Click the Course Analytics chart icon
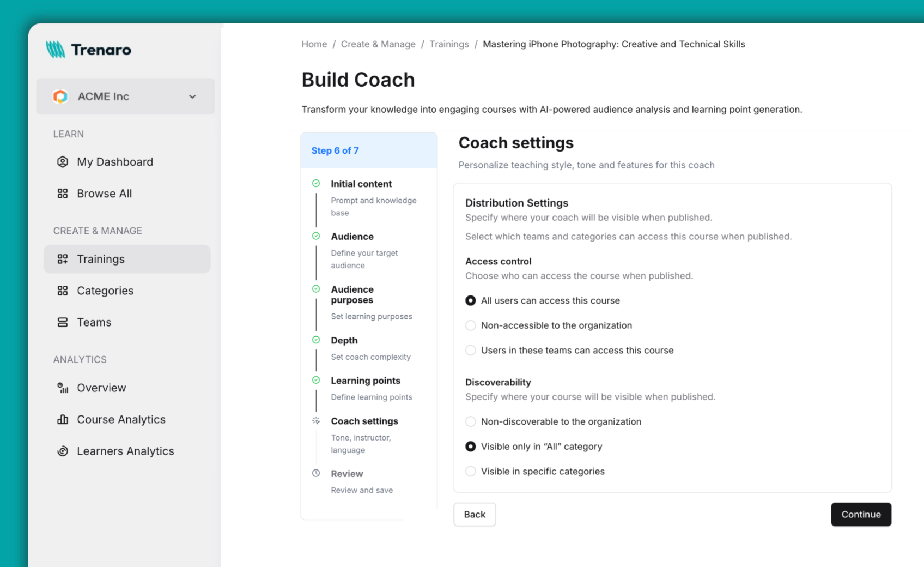 [x=63, y=419]
